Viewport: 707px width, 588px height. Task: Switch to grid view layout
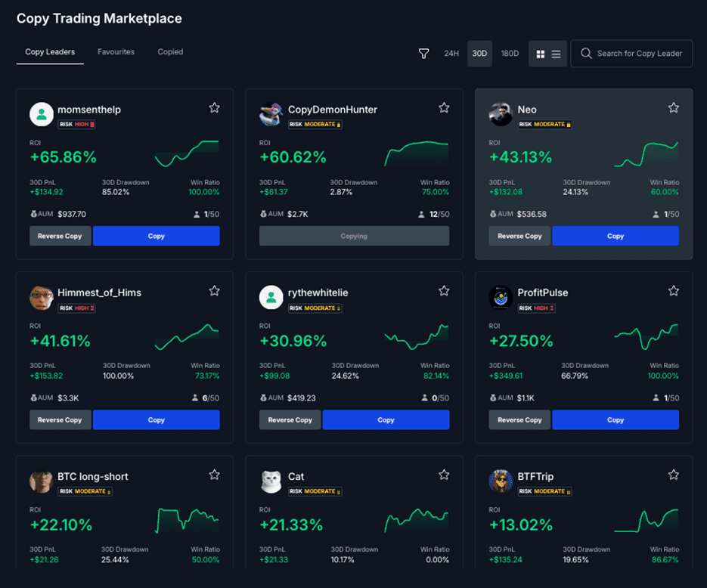[540, 54]
